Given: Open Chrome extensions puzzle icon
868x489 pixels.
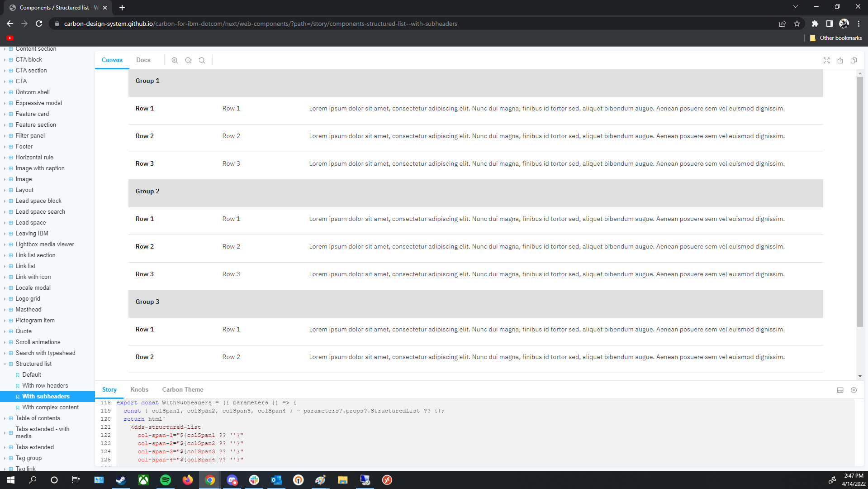Looking at the screenshot, I should tap(815, 24).
